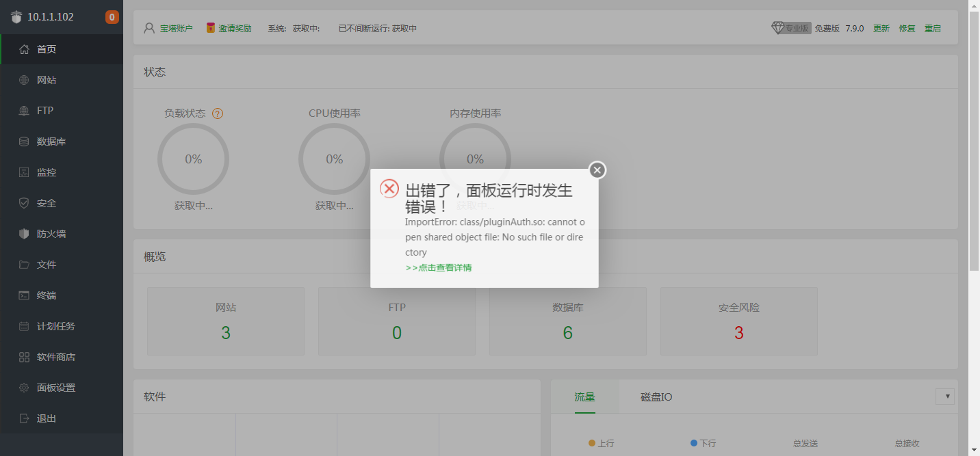Screen dimensions: 980x456
Task: Open the 数据库 overview card showing 6
Action: pos(568,321)
